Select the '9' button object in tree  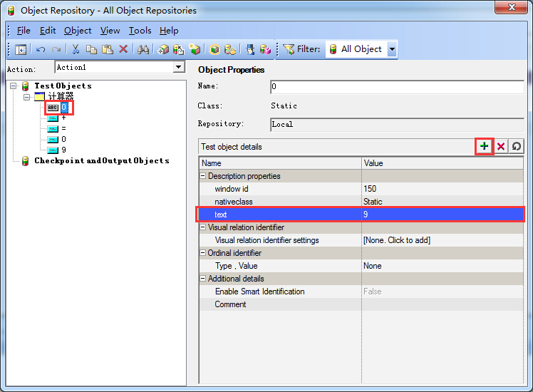click(x=63, y=150)
